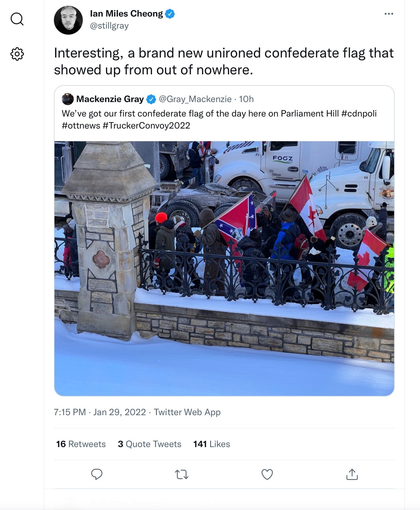View the 3 Quote Tweets list

pos(150,444)
